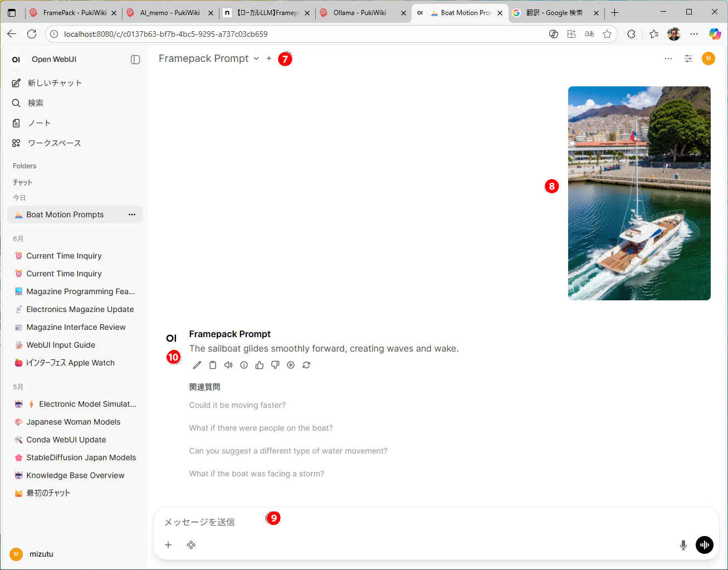728x570 pixels.
Task: Toggle the sidebar collapse button
Action: (x=135, y=60)
